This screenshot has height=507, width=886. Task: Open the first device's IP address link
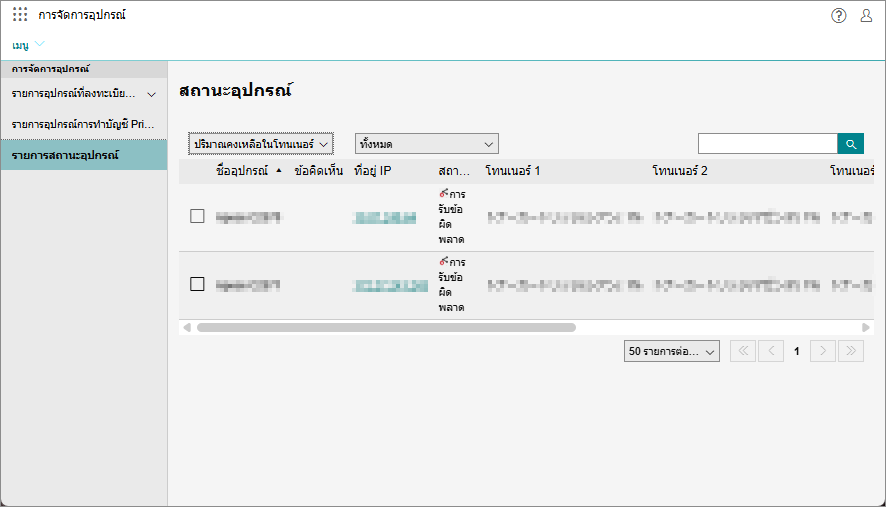click(384, 216)
